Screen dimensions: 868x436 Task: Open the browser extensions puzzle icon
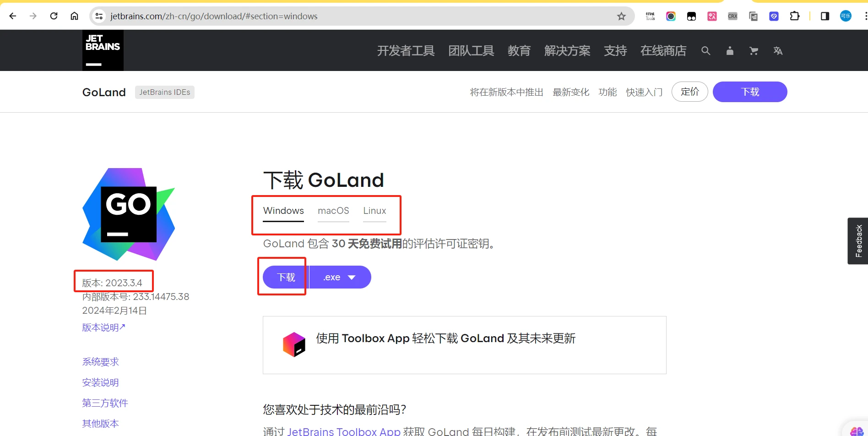click(x=795, y=16)
